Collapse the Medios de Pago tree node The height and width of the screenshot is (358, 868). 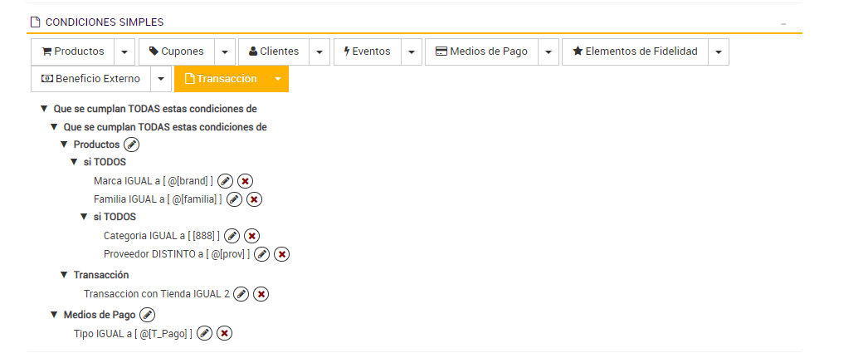[x=54, y=315]
